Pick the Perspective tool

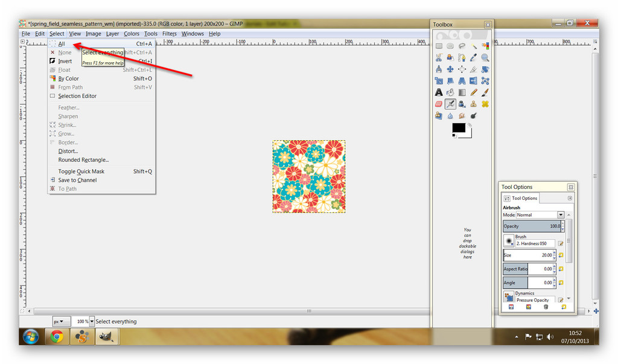462,81
